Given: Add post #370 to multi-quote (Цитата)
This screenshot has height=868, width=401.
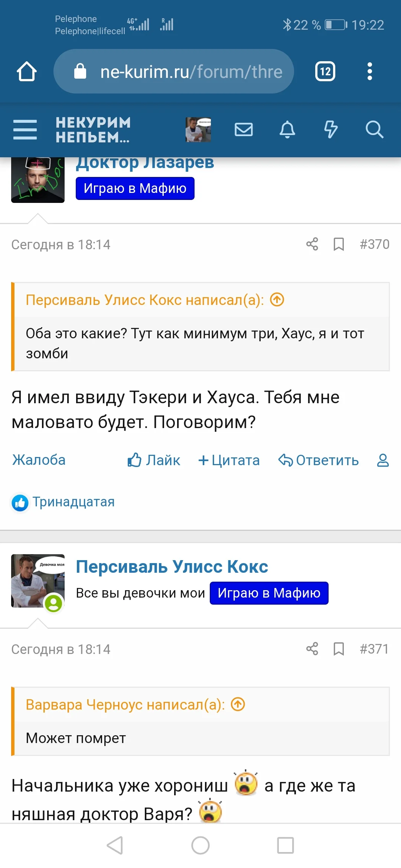Looking at the screenshot, I should 229,460.
